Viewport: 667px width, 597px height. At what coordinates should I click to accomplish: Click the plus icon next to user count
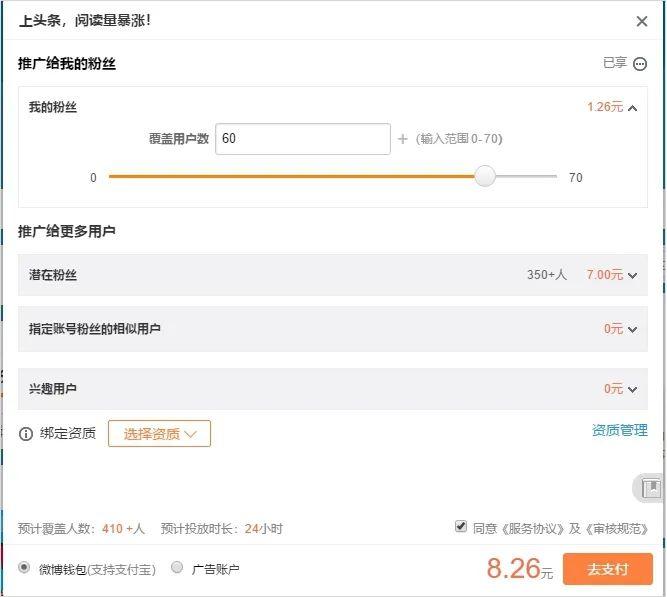pyautogui.click(x=403, y=139)
